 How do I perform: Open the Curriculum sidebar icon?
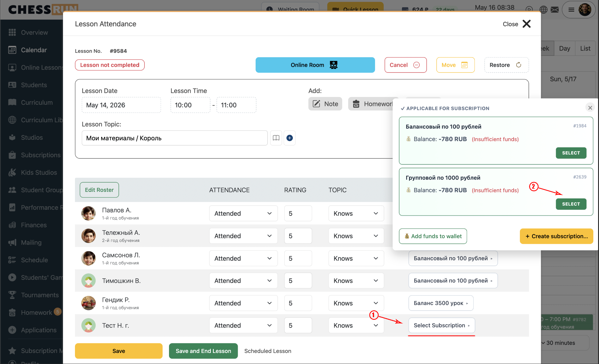point(12,103)
